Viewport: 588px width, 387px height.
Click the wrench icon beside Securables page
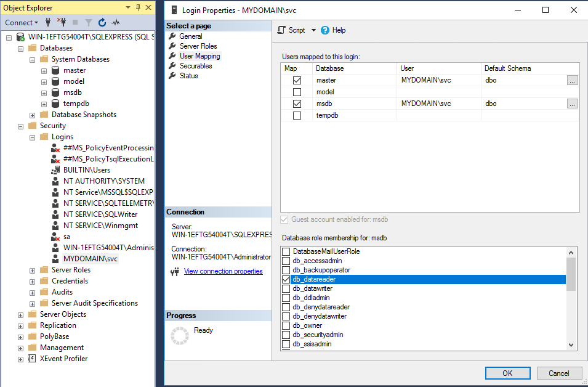pyautogui.click(x=172, y=66)
